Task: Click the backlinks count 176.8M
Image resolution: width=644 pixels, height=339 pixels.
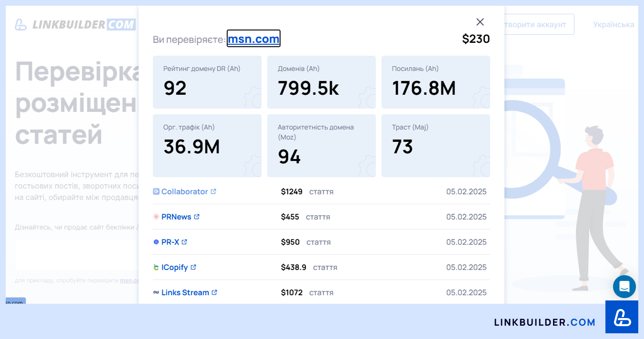Action: 424,88
